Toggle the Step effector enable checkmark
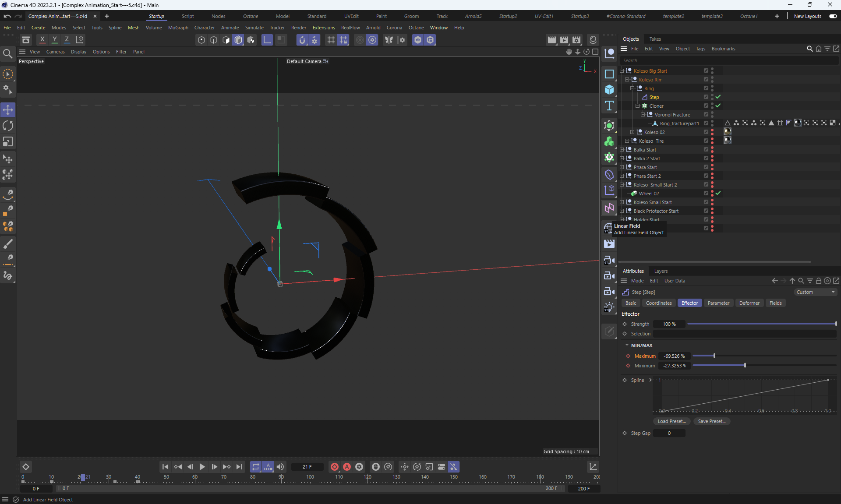This screenshot has height=504, width=841. (718, 97)
